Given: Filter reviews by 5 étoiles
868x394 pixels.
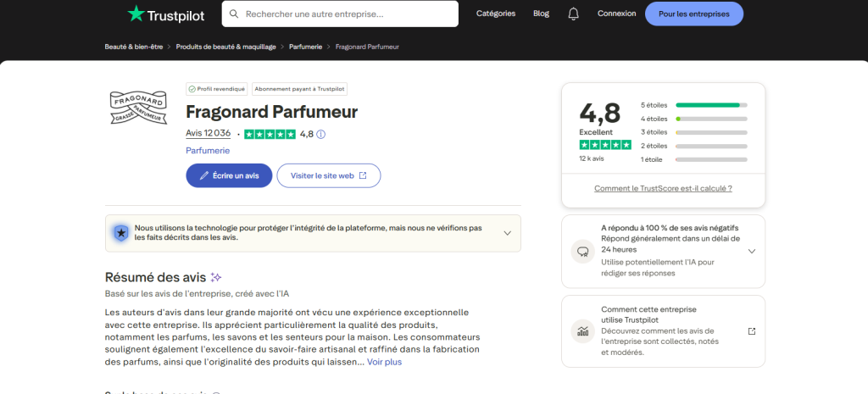Looking at the screenshot, I should pos(694,105).
